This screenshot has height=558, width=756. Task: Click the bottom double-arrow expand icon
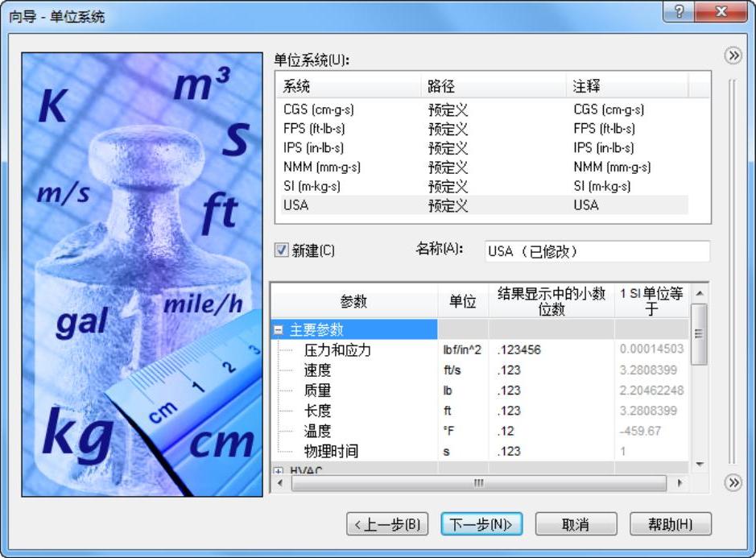point(733,482)
